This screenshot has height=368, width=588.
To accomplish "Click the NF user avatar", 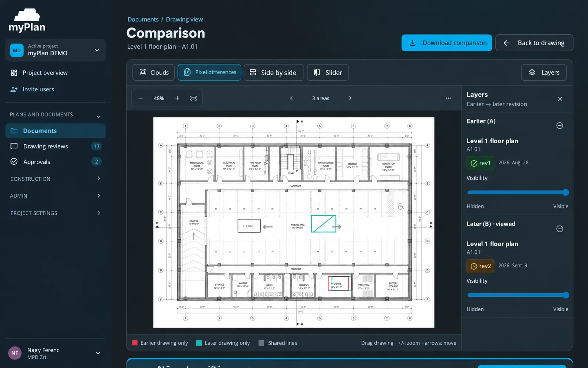I will point(15,353).
